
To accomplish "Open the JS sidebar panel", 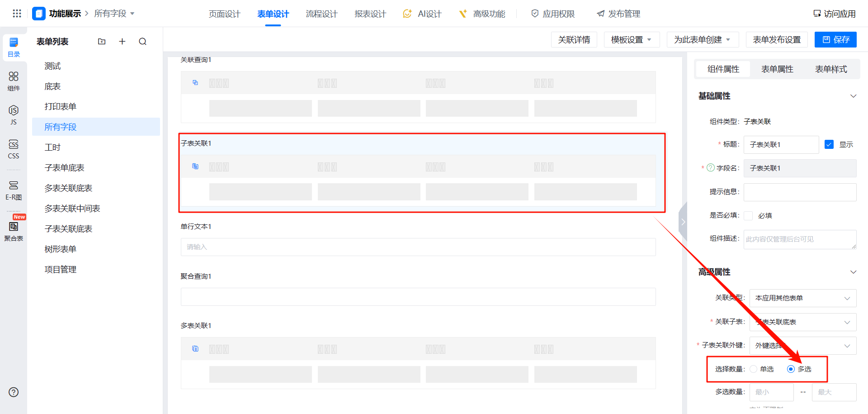I will pyautogui.click(x=14, y=115).
